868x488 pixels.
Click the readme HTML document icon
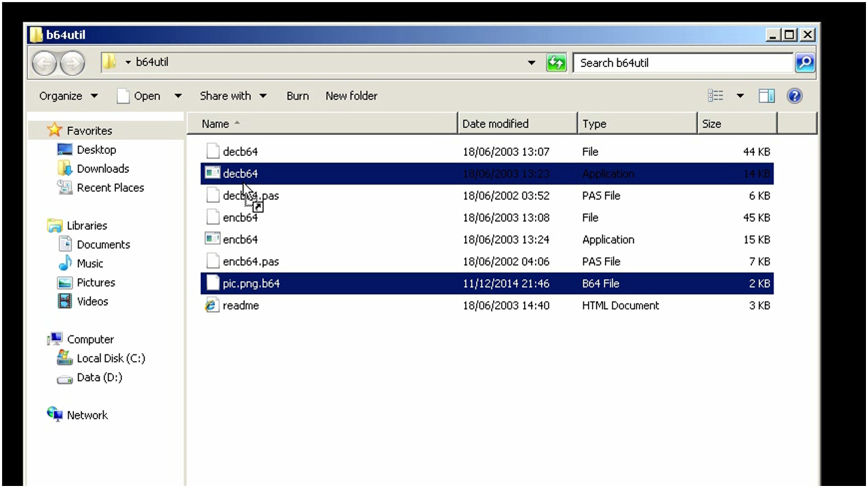[212, 305]
